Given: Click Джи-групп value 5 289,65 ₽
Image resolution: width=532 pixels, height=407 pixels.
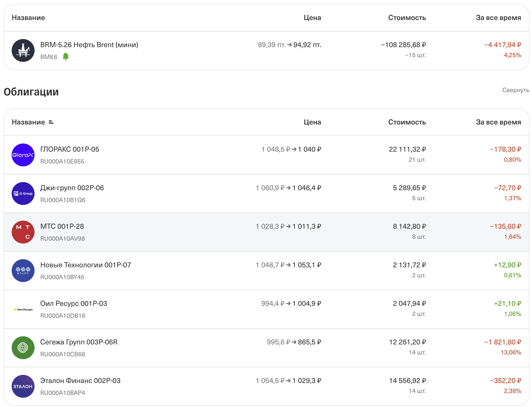Looking at the screenshot, I should (409, 188).
